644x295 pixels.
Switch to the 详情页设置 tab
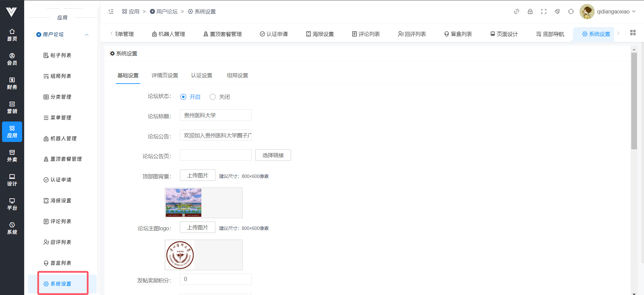165,76
